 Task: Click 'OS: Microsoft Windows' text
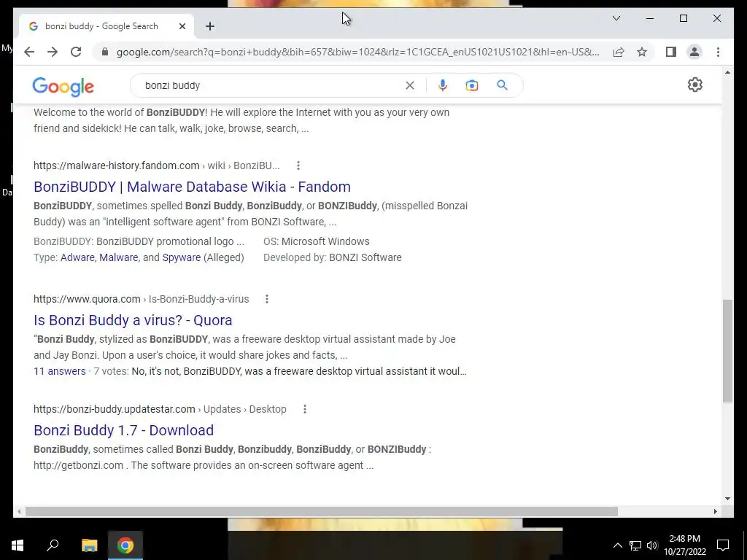[x=317, y=241]
